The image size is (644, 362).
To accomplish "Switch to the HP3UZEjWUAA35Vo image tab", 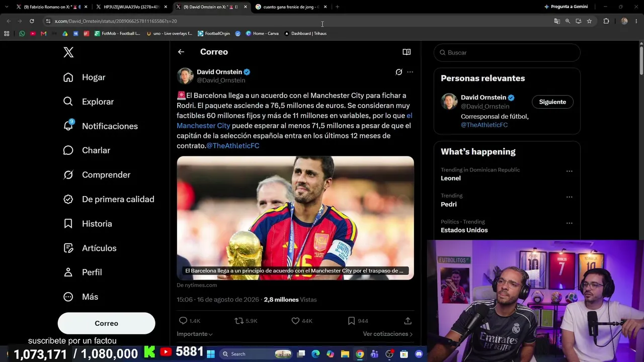I will tap(131, 7).
